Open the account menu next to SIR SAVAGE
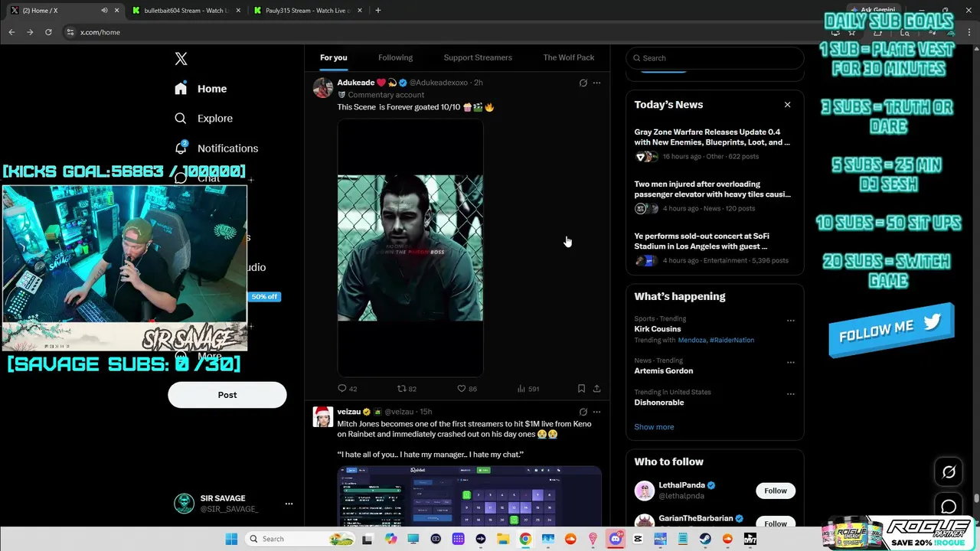This screenshot has height=551, width=980. [289, 504]
